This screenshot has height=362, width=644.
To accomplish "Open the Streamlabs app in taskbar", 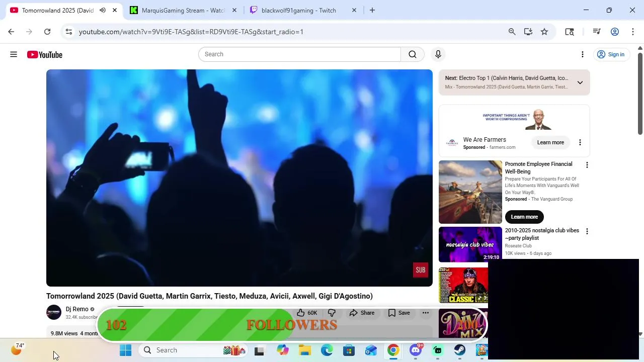I will (x=438, y=350).
